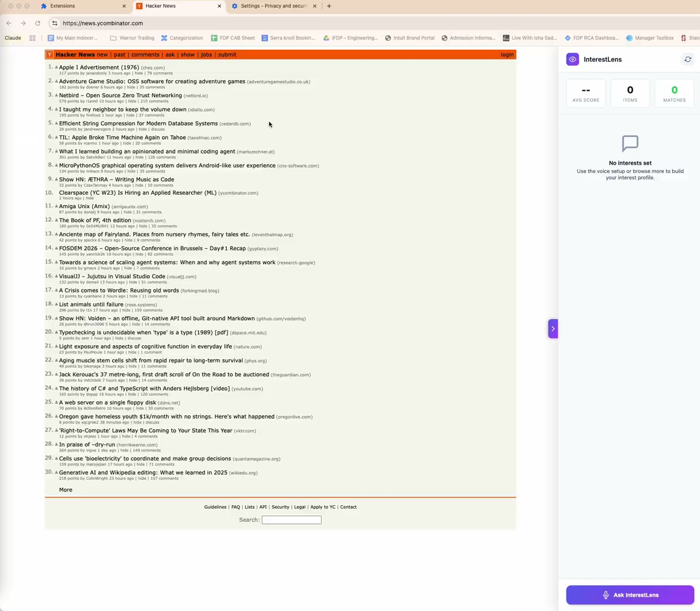The width and height of the screenshot is (700, 611).
Task: Reload the page with the refresh icon
Action: (38, 23)
